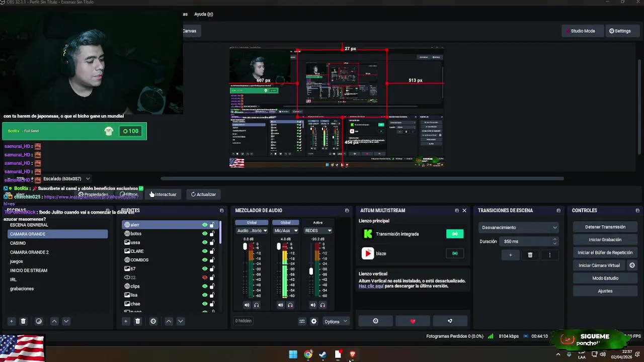Image resolution: width=644 pixels, height=362 pixels.
Task: Open virtual camera gear settings
Action: [x=632, y=265]
